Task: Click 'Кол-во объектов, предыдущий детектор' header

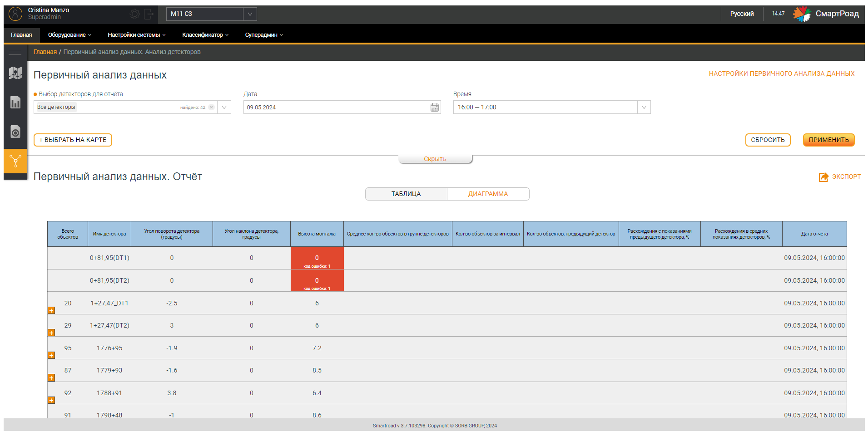Action: [x=571, y=234]
